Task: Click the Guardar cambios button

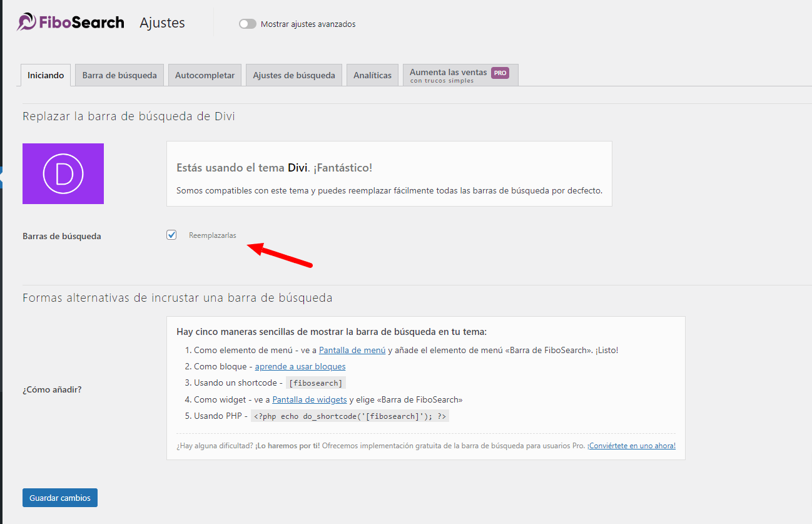Action: [x=60, y=498]
